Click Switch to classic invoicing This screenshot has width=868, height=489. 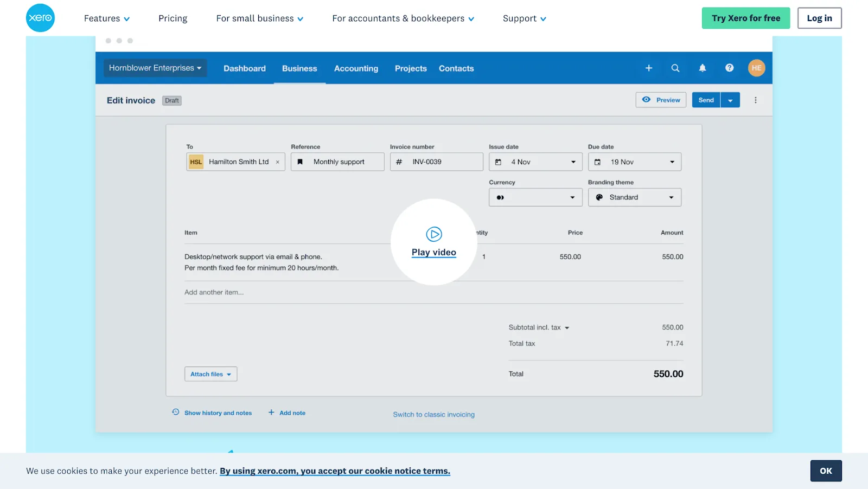[x=434, y=415]
